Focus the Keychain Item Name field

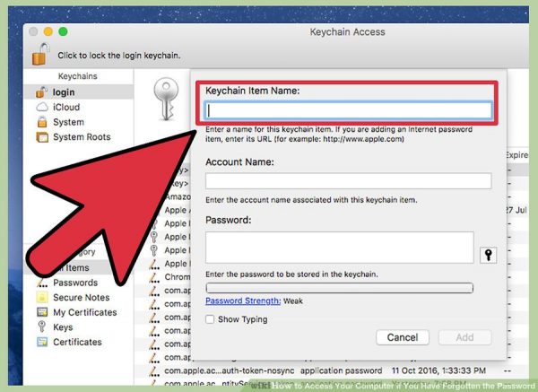tap(349, 110)
